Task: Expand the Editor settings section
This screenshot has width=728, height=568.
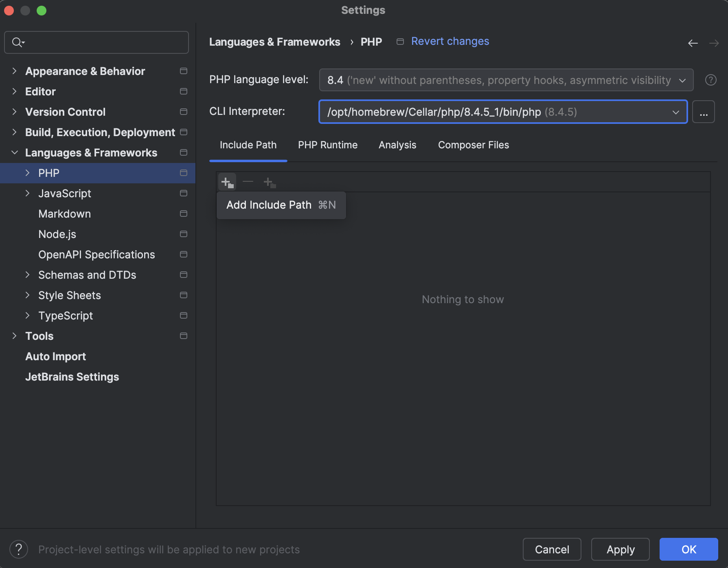Action: point(15,91)
